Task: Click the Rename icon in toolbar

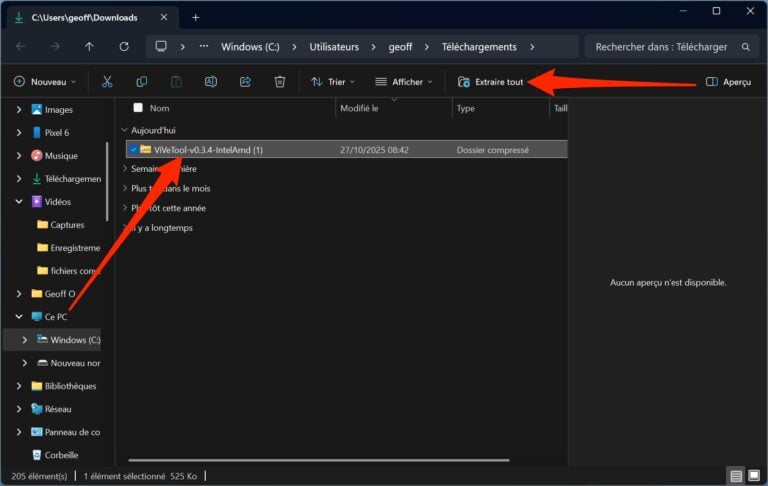Action: coord(210,82)
